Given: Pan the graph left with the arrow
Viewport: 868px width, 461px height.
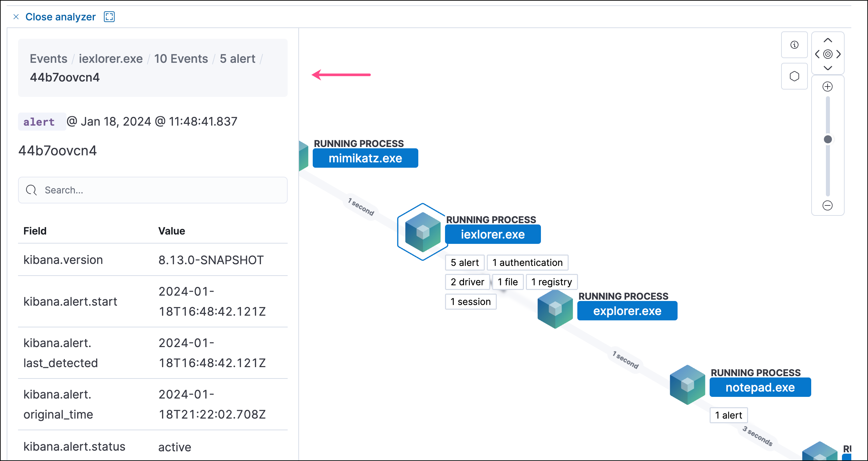Looking at the screenshot, I should coord(817,54).
